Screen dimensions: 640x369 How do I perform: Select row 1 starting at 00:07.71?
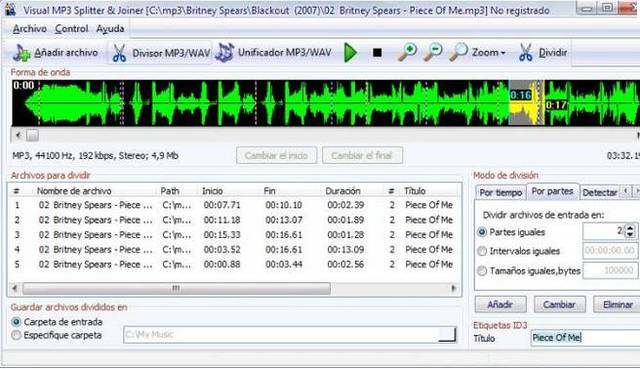click(234, 205)
